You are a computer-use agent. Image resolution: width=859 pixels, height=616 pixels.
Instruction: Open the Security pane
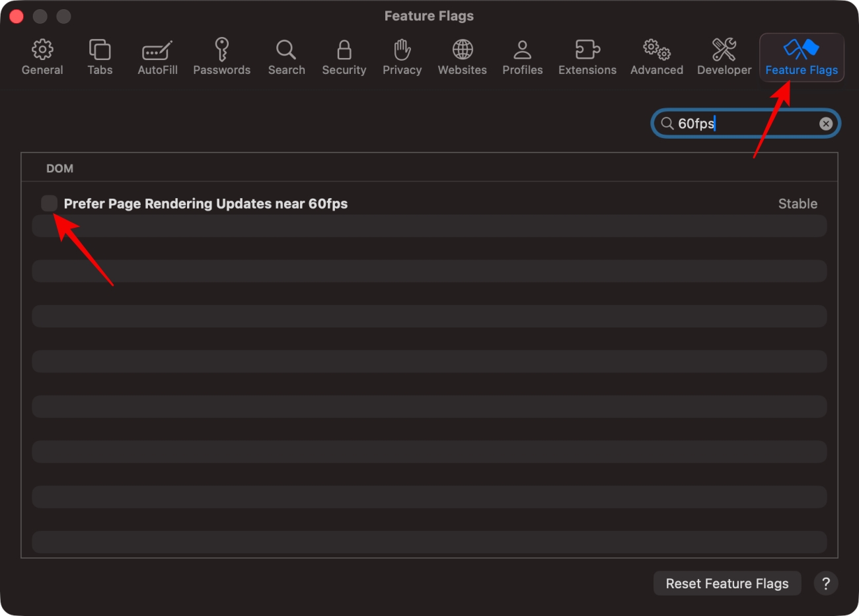(x=344, y=57)
